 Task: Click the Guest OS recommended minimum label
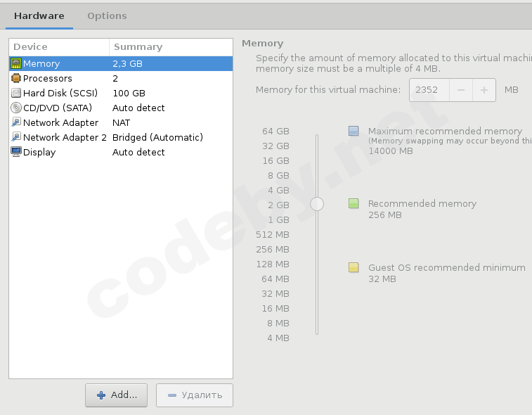(447, 267)
